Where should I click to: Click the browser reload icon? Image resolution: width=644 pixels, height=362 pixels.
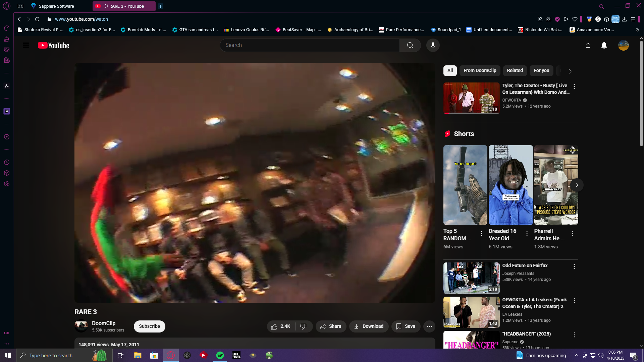point(37,19)
